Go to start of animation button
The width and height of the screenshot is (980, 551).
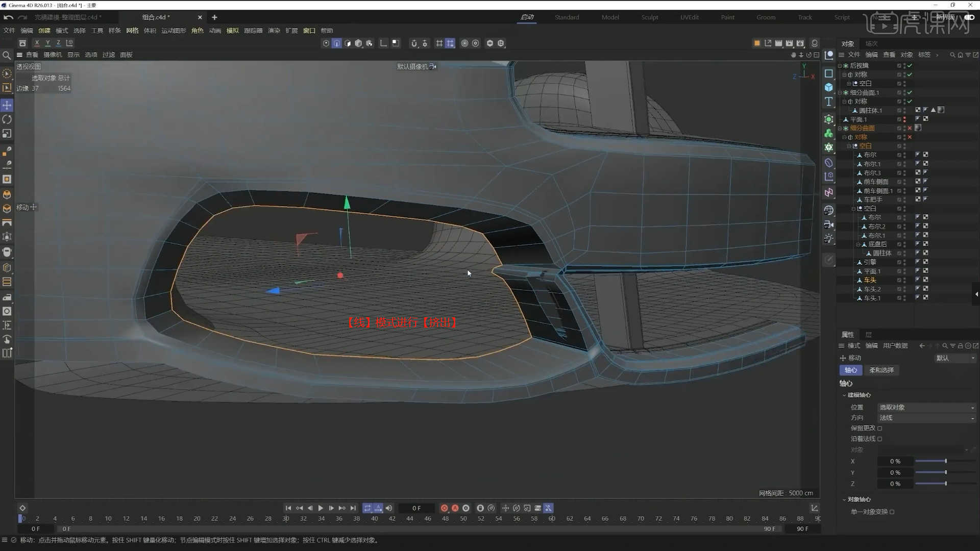point(288,508)
